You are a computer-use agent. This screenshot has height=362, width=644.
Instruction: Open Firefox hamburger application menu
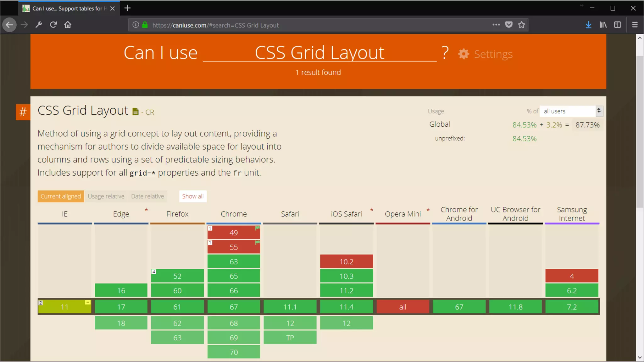coord(635,25)
